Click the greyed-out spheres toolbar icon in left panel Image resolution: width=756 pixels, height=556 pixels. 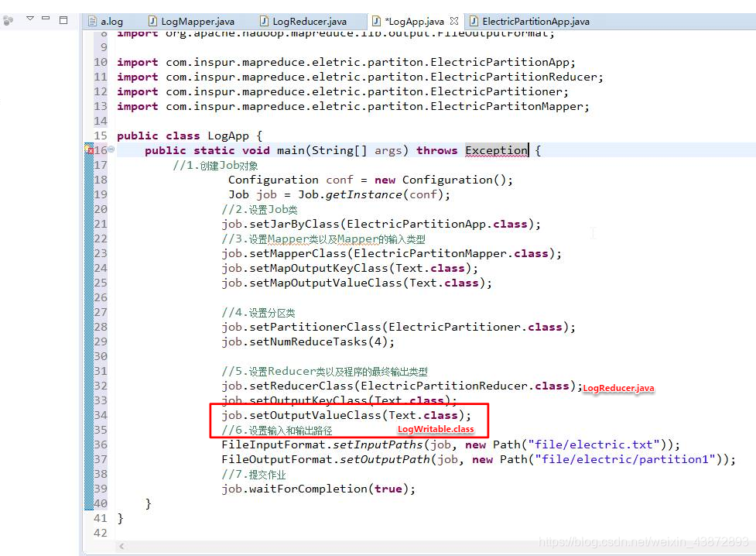9,20
